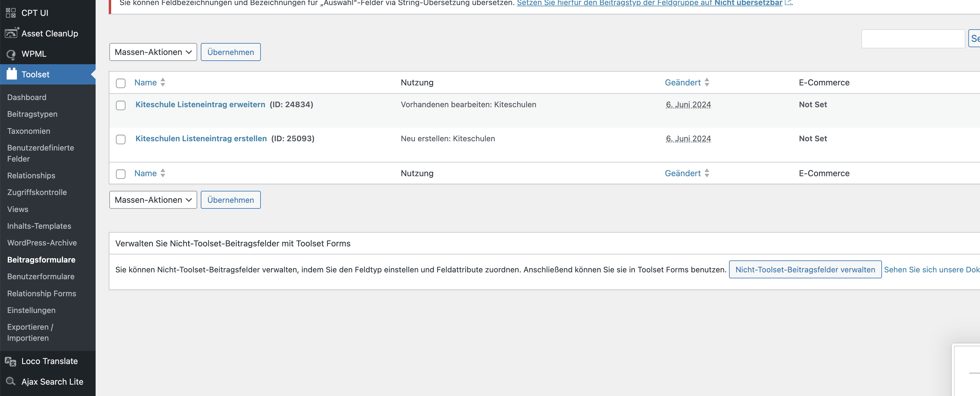The height and width of the screenshot is (396, 980).
Task: Open form Kiteschulen Listeneintrag erstellen
Action: pos(201,139)
